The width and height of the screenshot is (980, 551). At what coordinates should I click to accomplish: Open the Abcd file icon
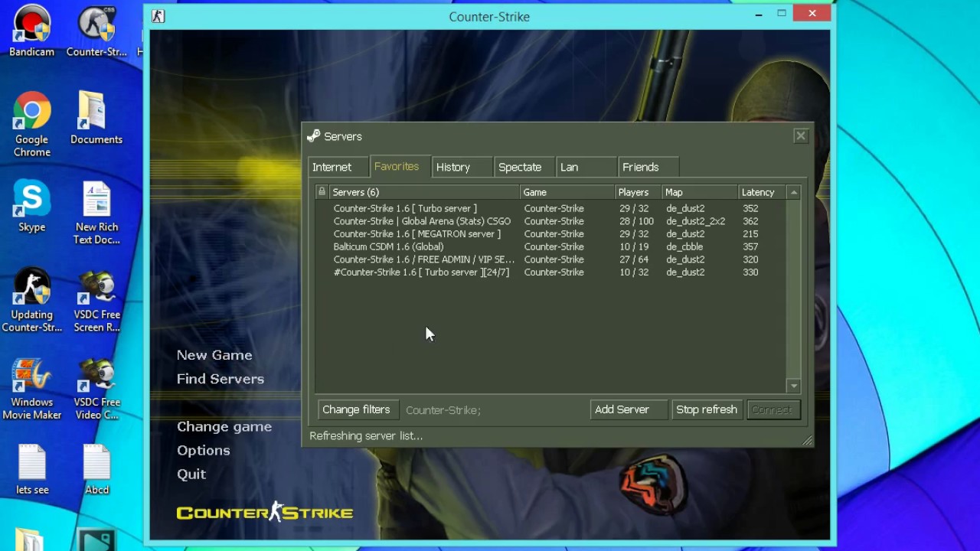(96, 468)
